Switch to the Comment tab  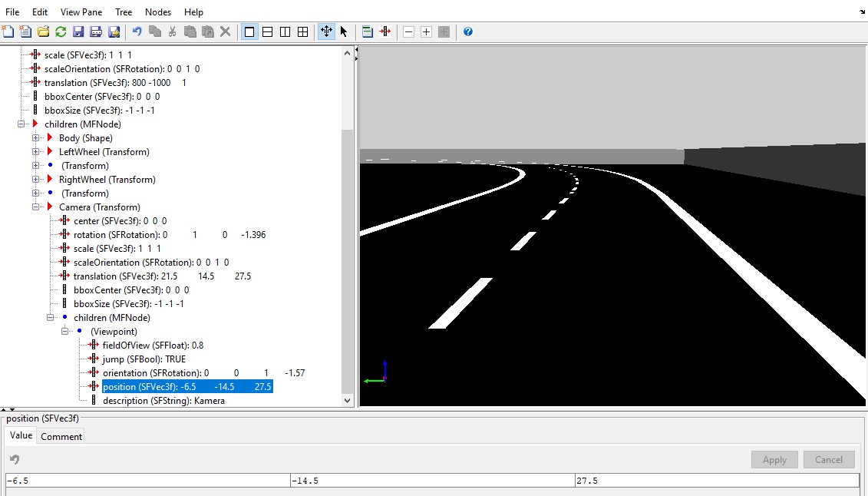(61, 436)
